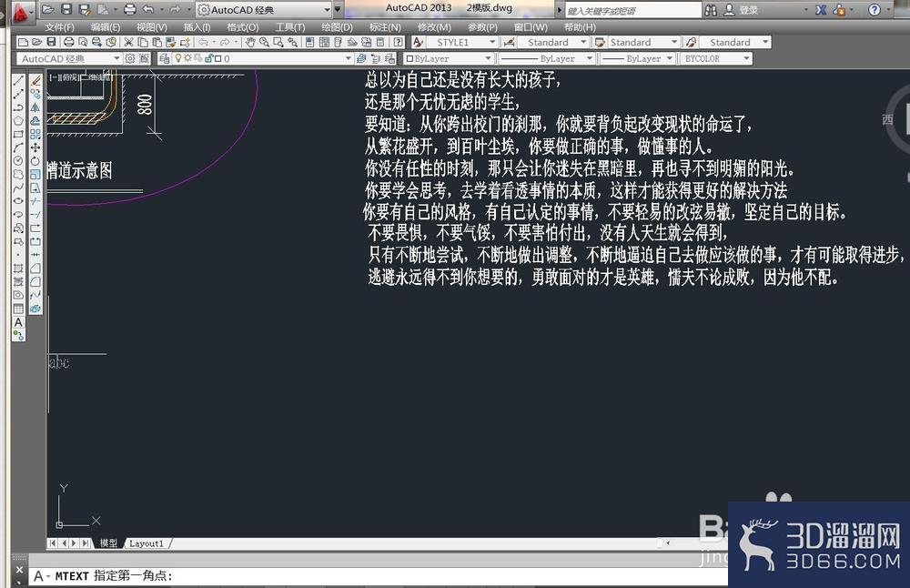Open the 文件(F) menu
This screenshot has width=910, height=588.
coord(60,27)
